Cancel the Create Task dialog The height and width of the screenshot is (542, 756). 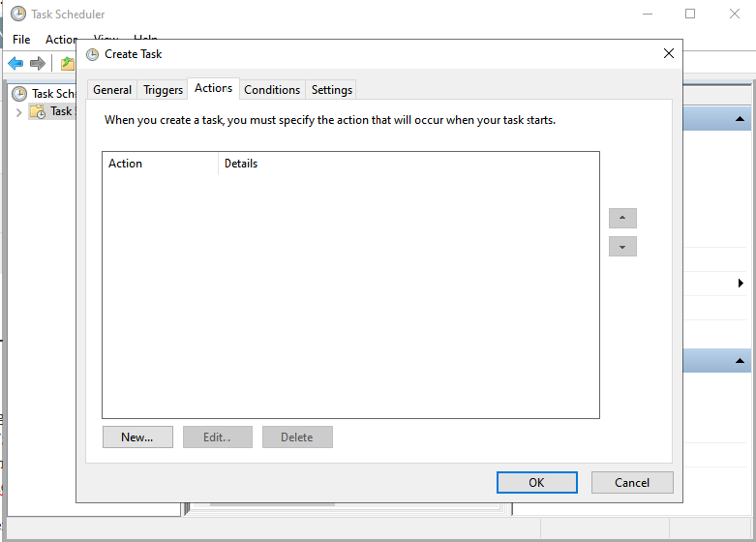632,482
